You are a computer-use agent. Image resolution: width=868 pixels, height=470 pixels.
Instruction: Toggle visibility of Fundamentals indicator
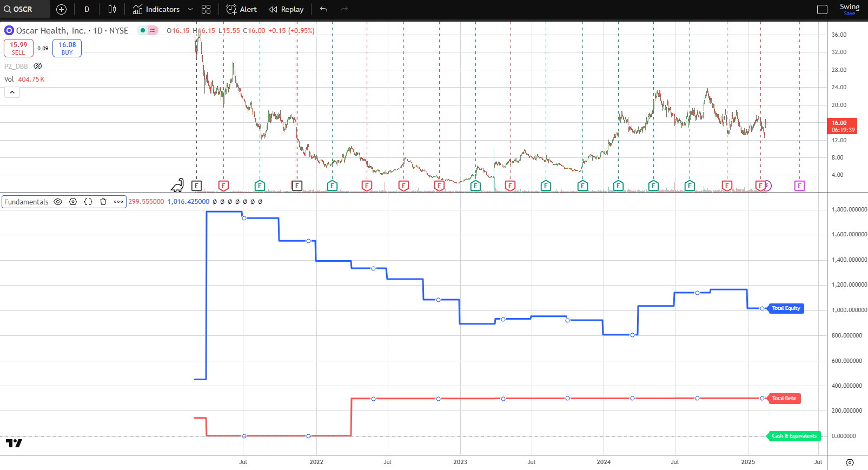(x=58, y=202)
